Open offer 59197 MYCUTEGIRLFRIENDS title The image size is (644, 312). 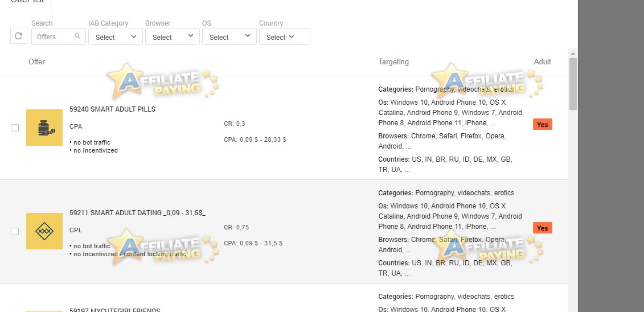tap(114, 310)
